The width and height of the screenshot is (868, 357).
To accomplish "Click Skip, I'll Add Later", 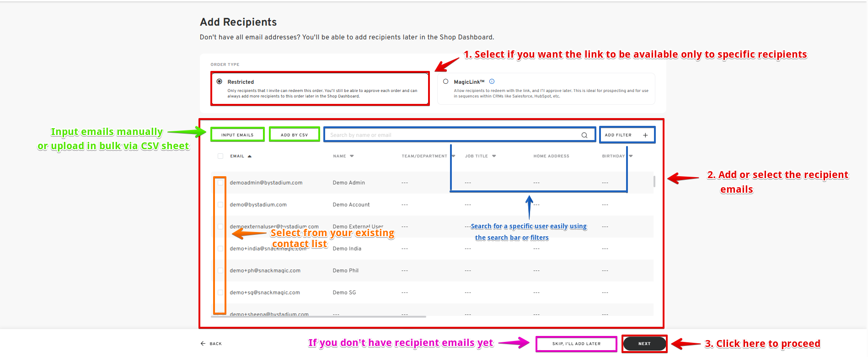I will [x=576, y=344].
